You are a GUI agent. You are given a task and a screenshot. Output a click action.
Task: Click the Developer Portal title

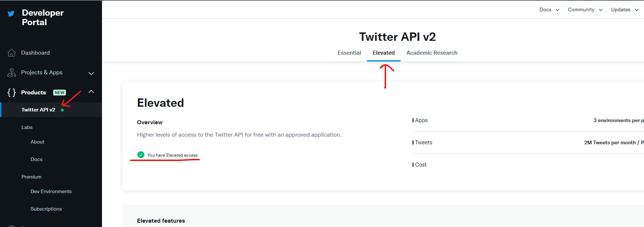coord(43,17)
